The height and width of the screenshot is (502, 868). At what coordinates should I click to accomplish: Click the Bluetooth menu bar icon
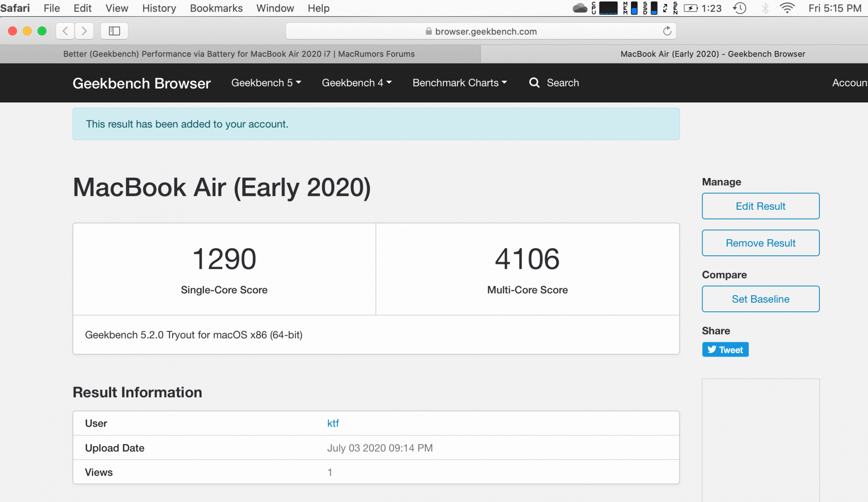coord(765,8)
